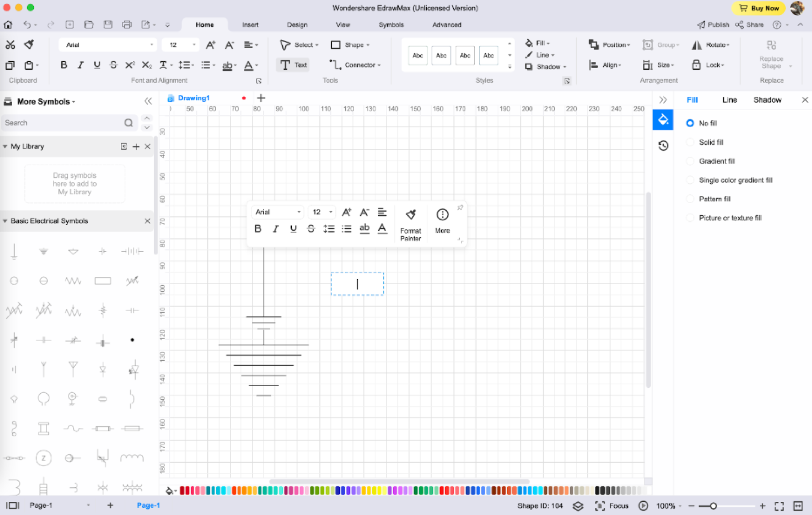Click the Publish button in the title bar
The image size is (812, 515).
point(713,25)
